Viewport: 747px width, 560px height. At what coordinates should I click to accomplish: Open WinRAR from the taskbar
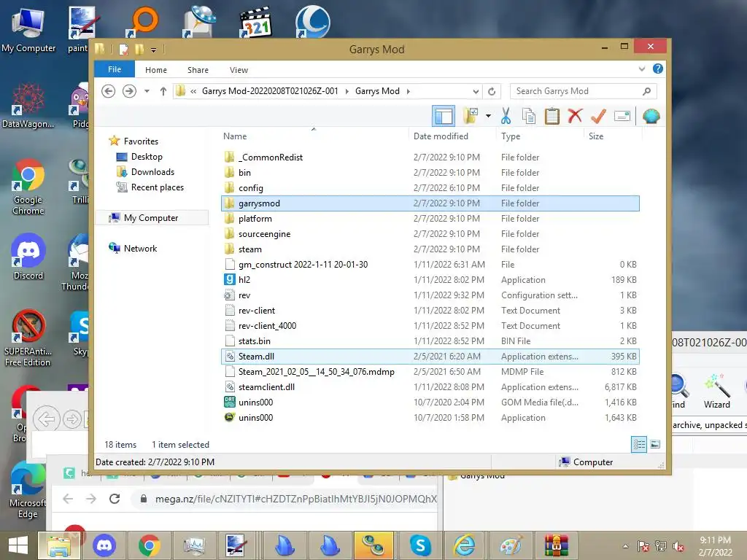556,545
